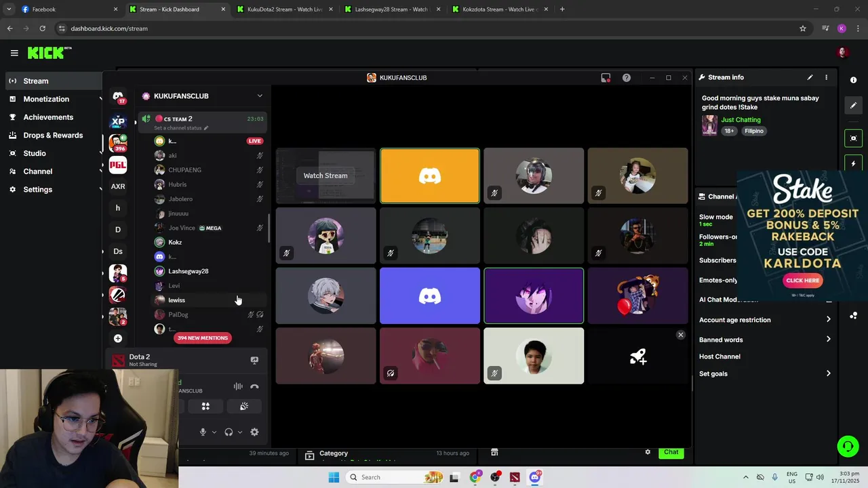This screenshot has height=488, width=868.
Task: Bookmark this page with star icon
Action: click(803, 28)
